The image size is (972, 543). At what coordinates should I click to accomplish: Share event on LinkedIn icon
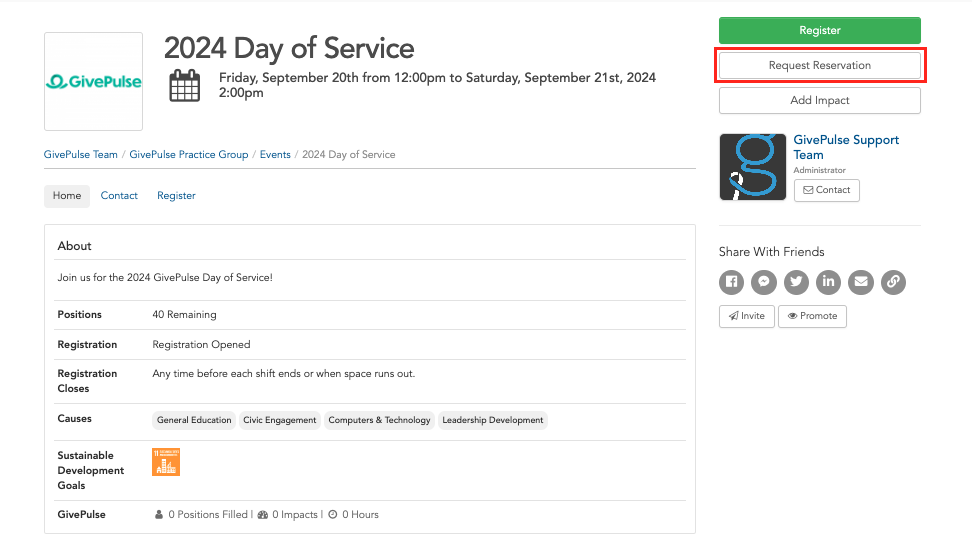point(828,282)
